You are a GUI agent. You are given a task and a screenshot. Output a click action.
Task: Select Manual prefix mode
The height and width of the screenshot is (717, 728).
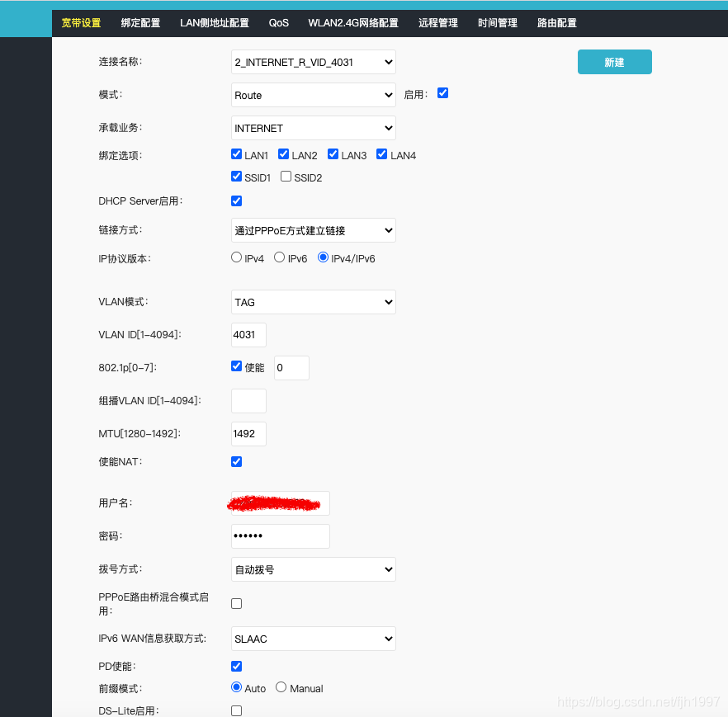pos(280,687)
